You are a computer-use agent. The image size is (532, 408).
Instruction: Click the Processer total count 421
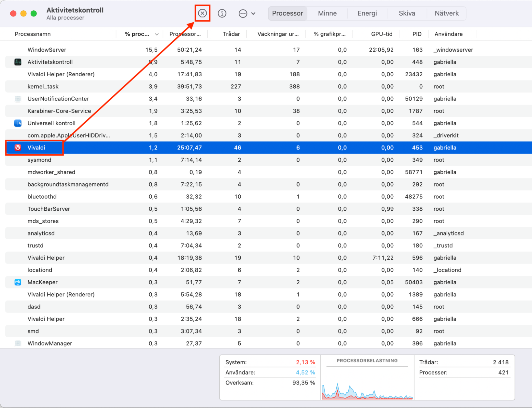[x=503, y=373]
